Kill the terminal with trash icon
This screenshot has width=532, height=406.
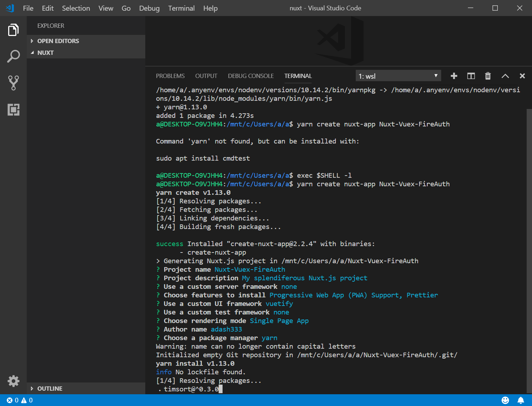point(488,76)
